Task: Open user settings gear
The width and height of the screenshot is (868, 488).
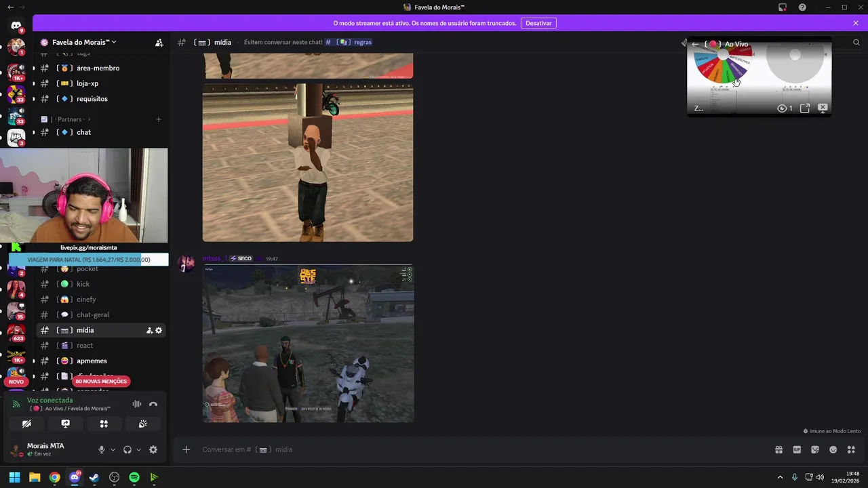Action: pos(153,449)
